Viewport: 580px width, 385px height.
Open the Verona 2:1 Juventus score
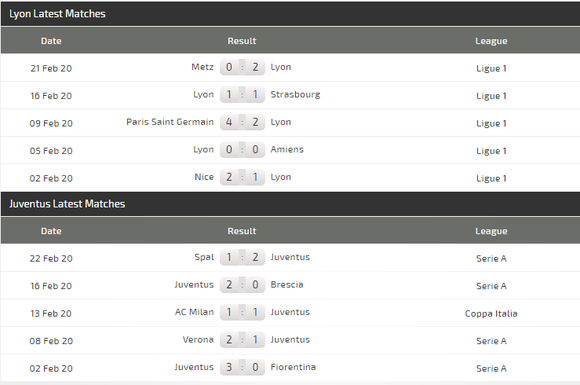(x=242, y=340)
